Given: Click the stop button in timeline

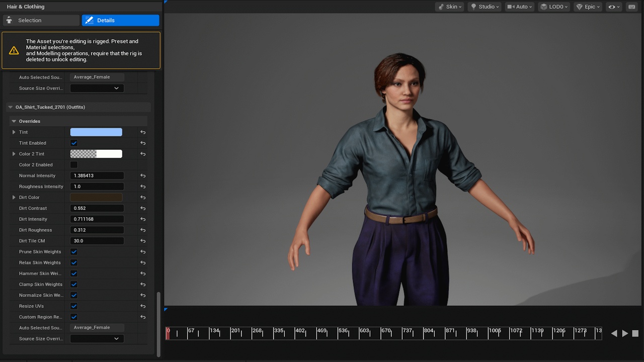Looking at the screenshot, I should 635,333.
